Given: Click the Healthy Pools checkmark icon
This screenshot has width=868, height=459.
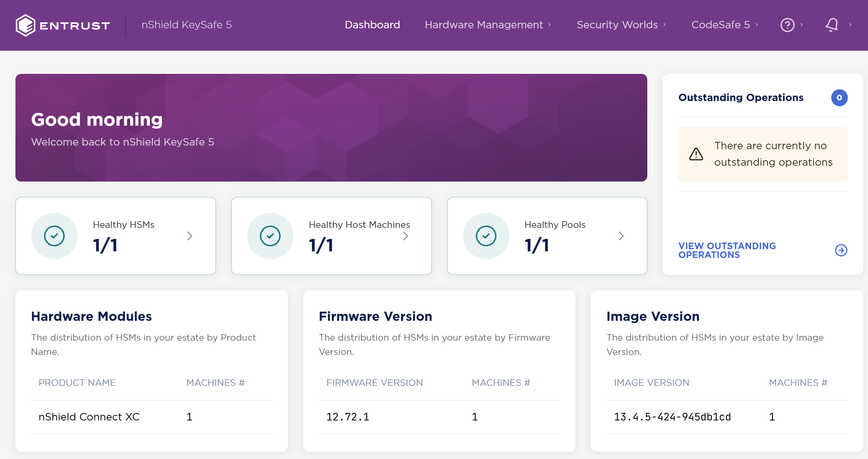Looking at the screenshot, I should (487, 236).
